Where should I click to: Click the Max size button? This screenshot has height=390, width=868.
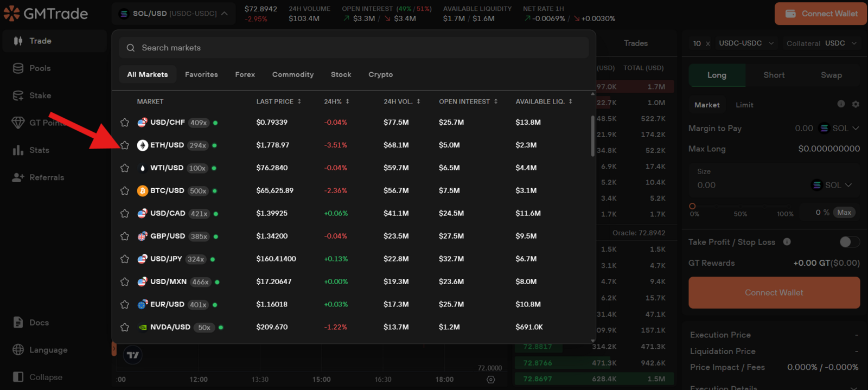844,213
